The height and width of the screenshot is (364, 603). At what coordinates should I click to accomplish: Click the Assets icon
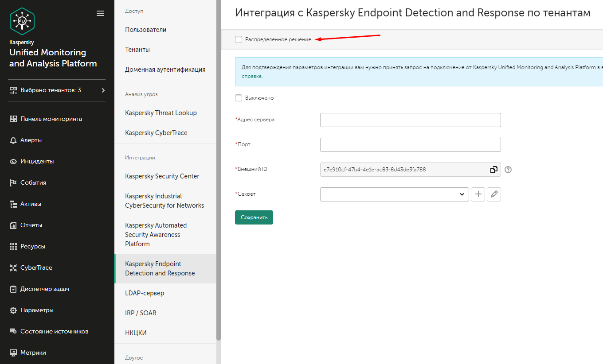click(13, 204)
